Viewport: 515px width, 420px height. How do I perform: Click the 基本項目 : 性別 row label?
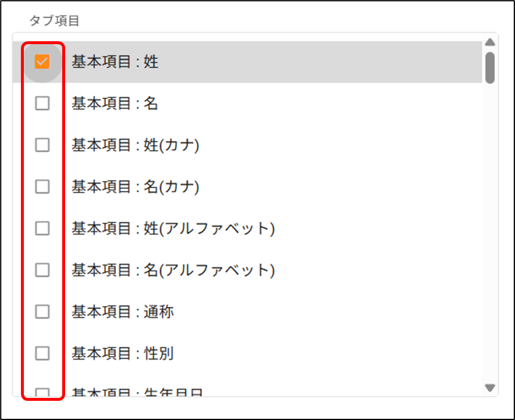(123, 353)
